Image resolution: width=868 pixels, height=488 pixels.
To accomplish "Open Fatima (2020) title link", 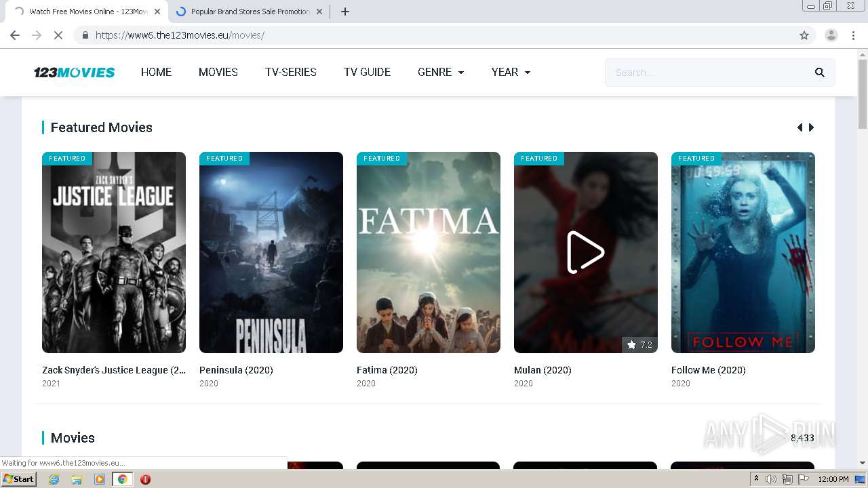I will click(387, 370).
